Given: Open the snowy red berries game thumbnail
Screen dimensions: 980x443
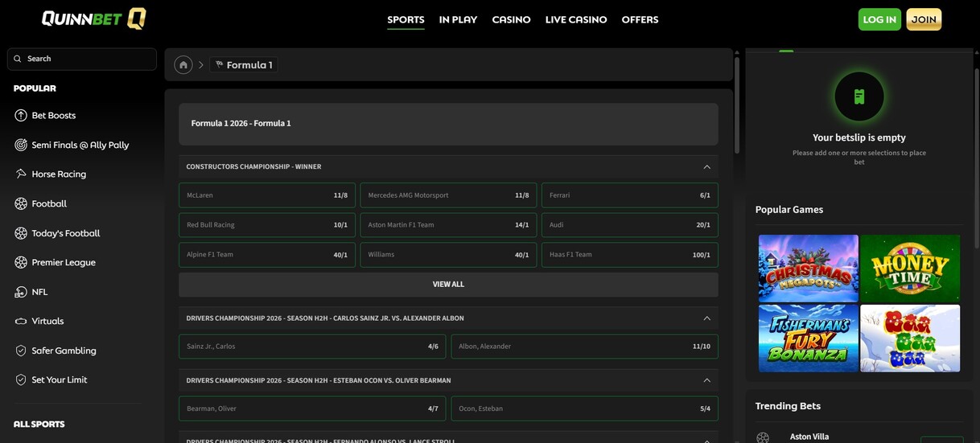Looking at the screenshot, I should point(910,338).
